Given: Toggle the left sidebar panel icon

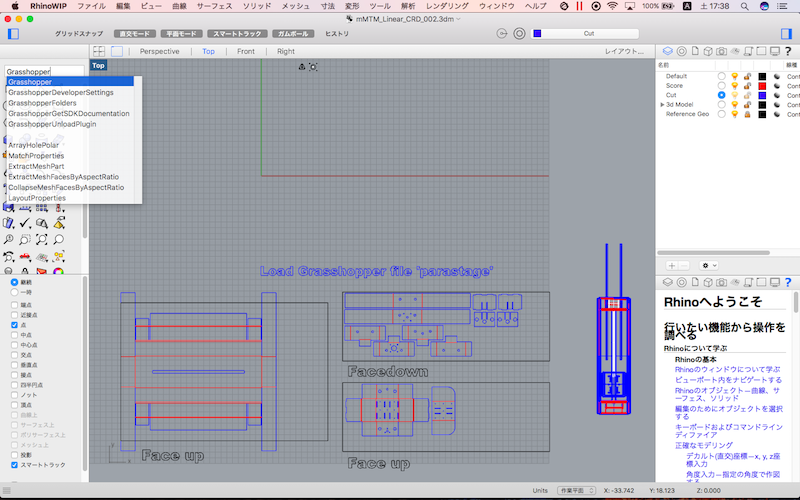Looking at the screenshot, I should tap(13, 34).
